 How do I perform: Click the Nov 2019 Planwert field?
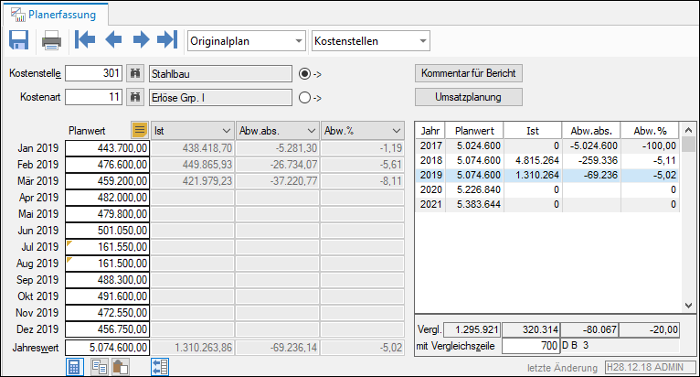tap(108, 313)
